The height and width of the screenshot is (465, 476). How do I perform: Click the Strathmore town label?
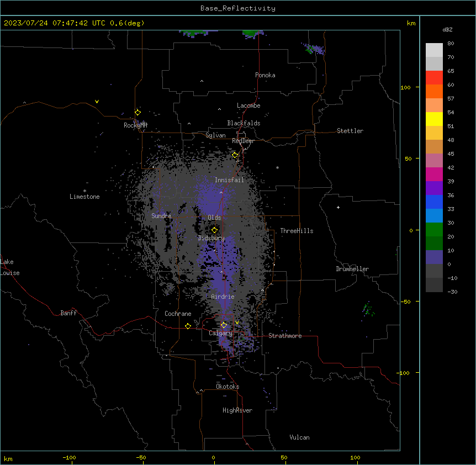(x=285, y=336)
